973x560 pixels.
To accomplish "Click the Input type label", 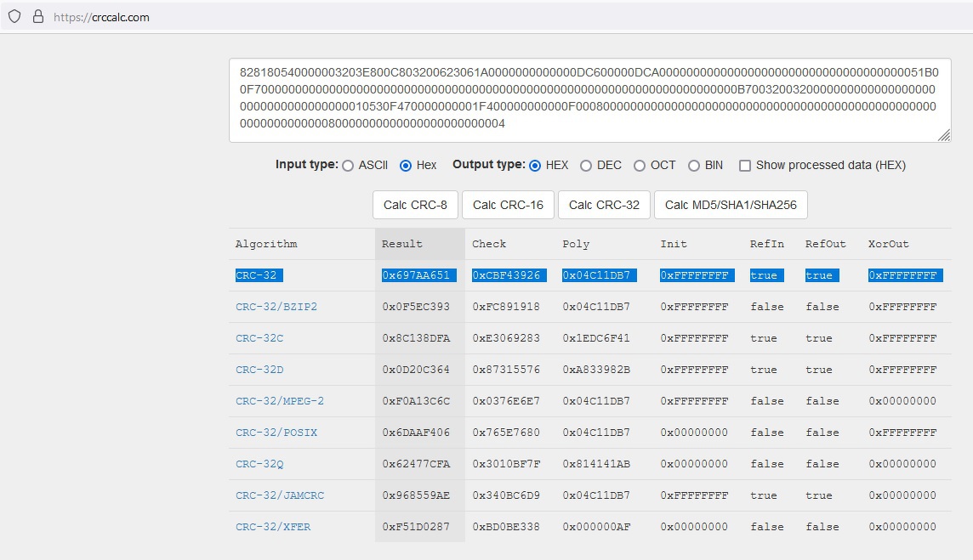I will [x=306, y=164].
